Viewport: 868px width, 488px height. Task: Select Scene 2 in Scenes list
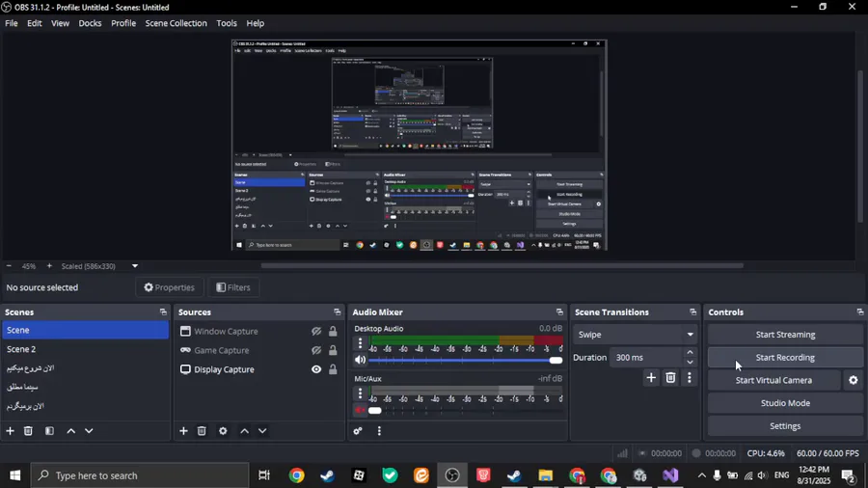(x=85, y=349)
